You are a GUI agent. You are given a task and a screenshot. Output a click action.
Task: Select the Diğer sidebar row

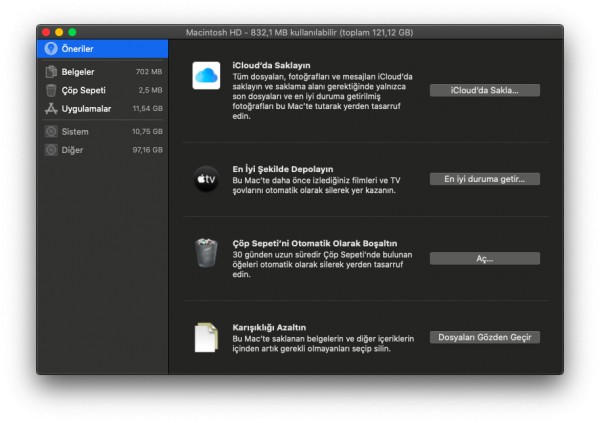coord(103,150)
